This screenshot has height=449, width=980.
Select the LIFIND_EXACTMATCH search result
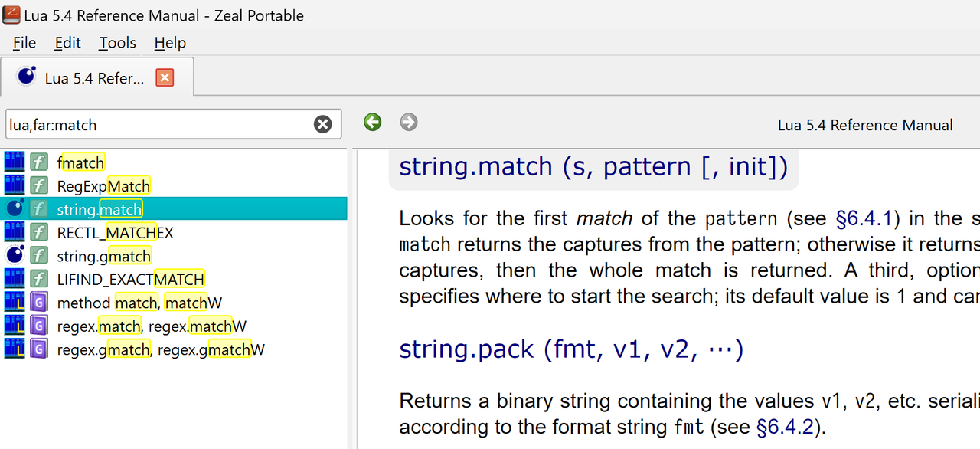click(x=174, y=279)
